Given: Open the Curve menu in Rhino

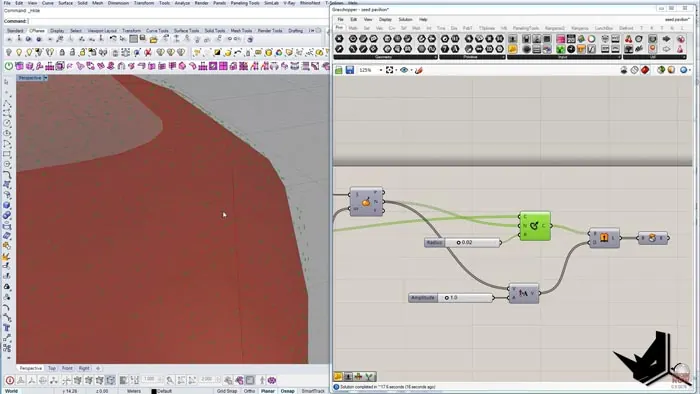Looking at the screenshot, I should click(x=47, y=3).
